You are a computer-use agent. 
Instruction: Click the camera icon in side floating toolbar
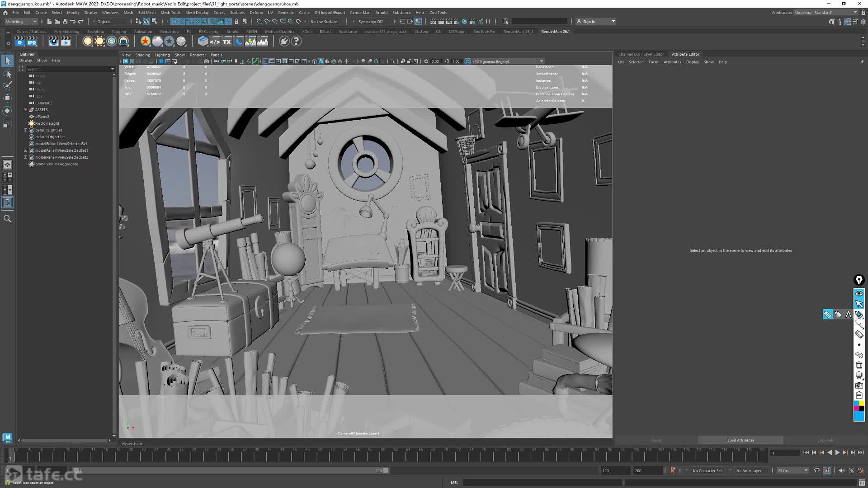(859, 385)
